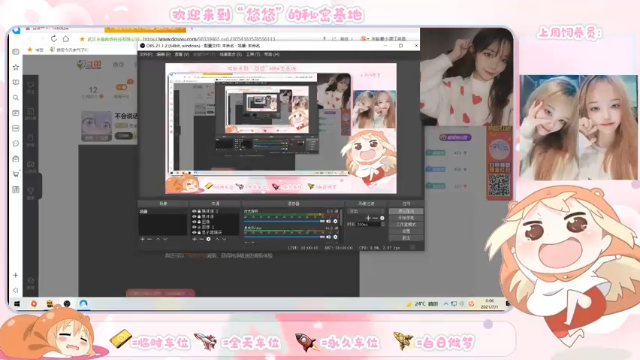The height and width of the screenshot is (360, 640).
Task: Toggle visibility of the third source row
Action: [x=194, y=222]
